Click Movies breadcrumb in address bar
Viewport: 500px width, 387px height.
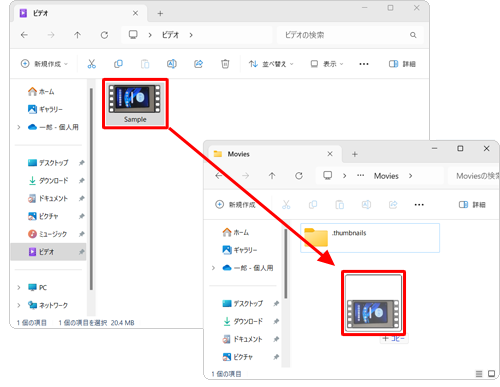(386, 176)
